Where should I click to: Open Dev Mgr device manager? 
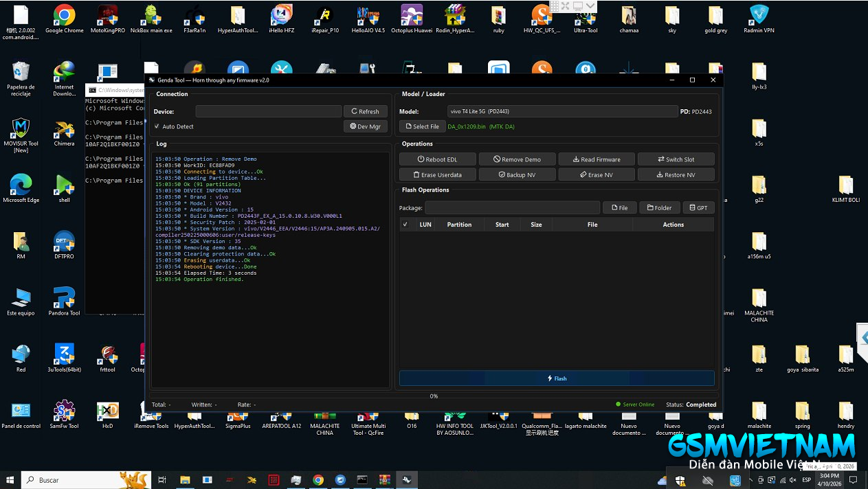pos(365,126)
